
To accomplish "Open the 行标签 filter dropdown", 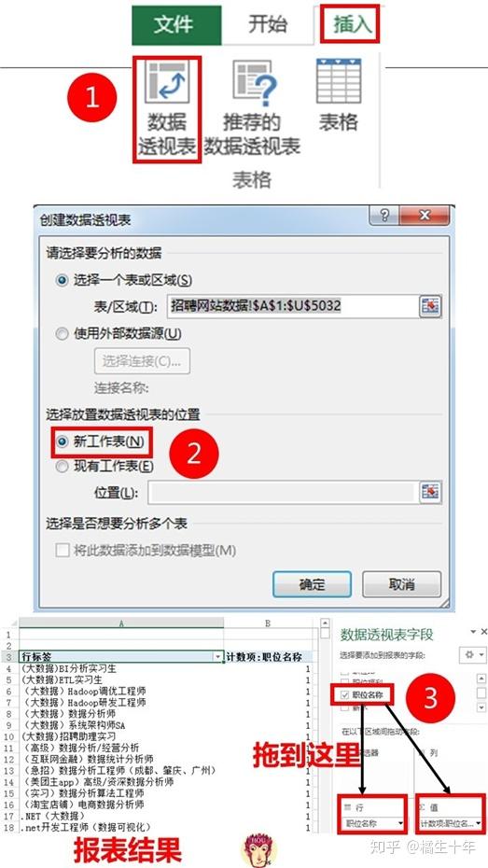I will [216, 657].
